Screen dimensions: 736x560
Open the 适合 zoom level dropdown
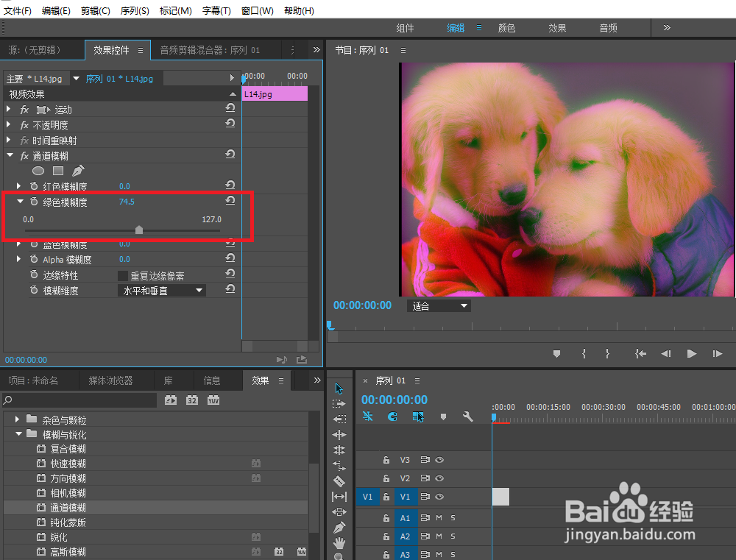point(439,306)
